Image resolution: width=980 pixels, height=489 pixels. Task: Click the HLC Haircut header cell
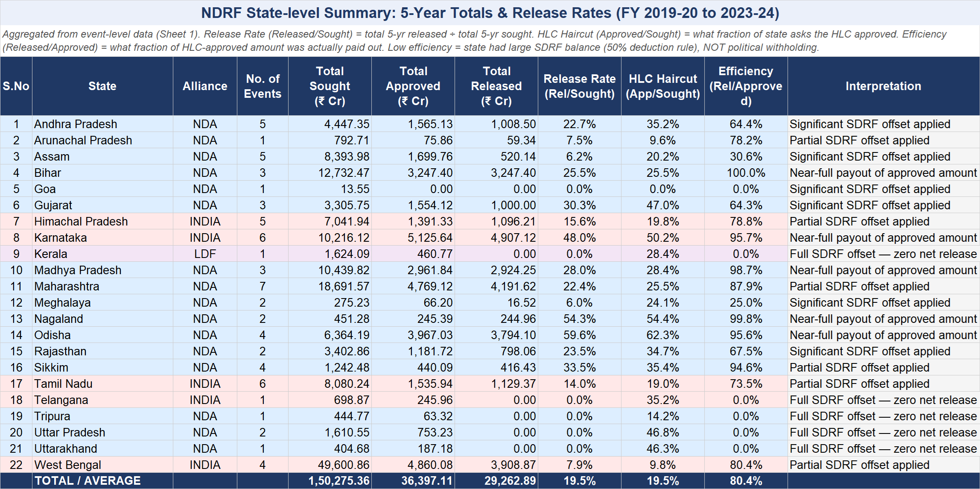pos(662,86)
